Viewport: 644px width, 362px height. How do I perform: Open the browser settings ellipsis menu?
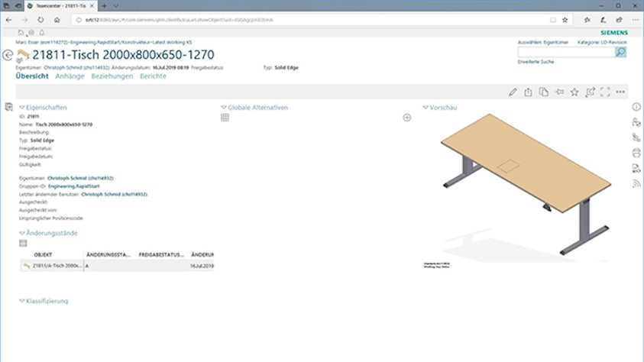(x=635, y=20)
